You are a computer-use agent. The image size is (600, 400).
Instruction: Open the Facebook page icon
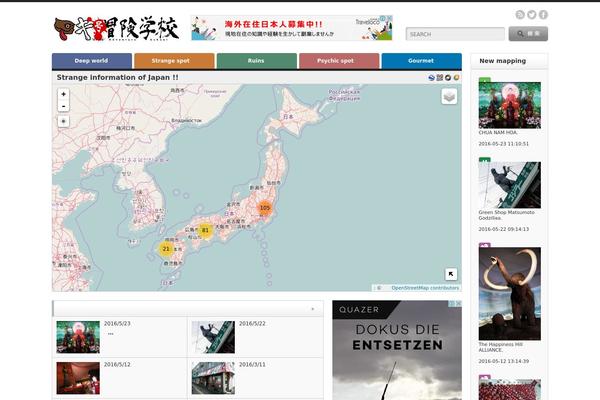coord(543,15)
